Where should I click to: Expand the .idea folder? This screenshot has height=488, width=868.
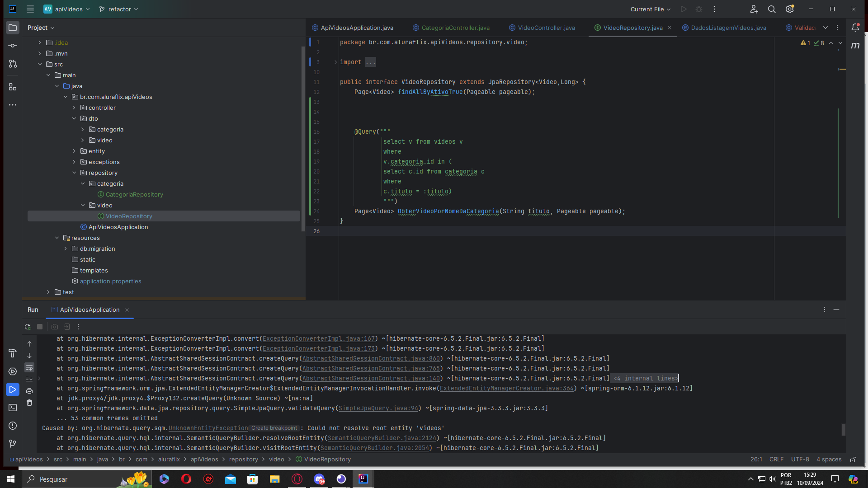[x=40, y=42]
